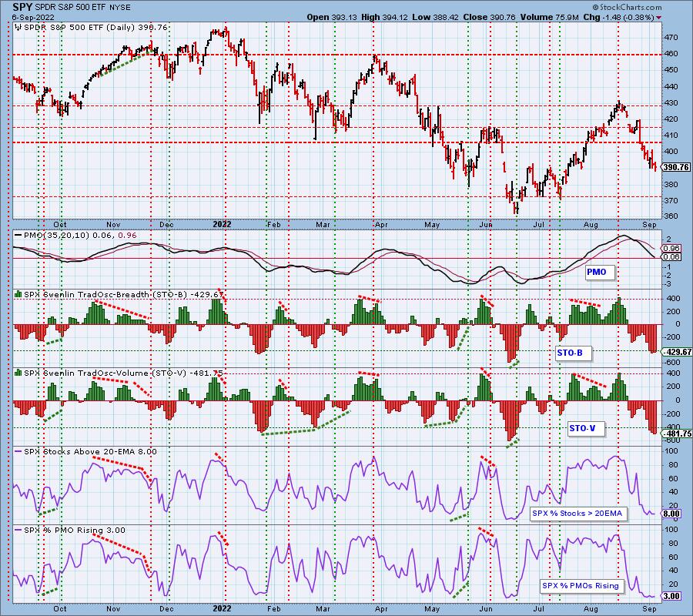Screen dimensions: 693x616
Task: Click the -481.75 STO-V axis tag
Action: click(677, 434)
